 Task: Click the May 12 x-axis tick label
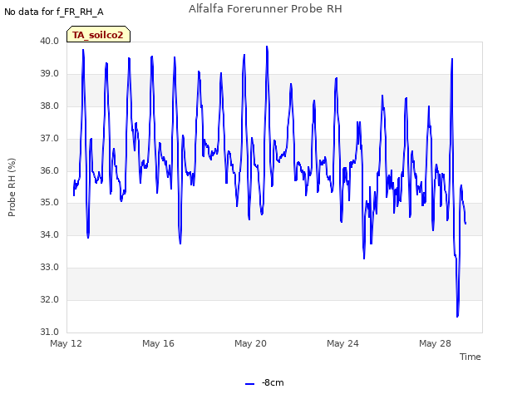[66, 343]
